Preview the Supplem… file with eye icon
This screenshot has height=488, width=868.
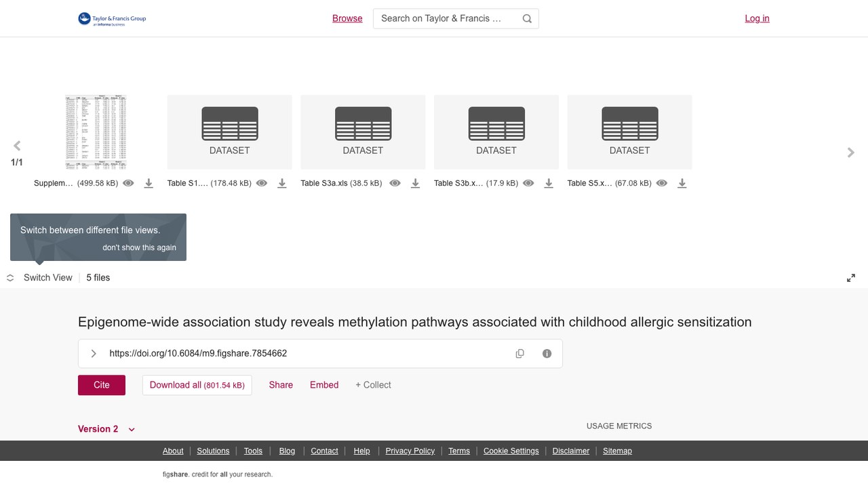[128, 183]
